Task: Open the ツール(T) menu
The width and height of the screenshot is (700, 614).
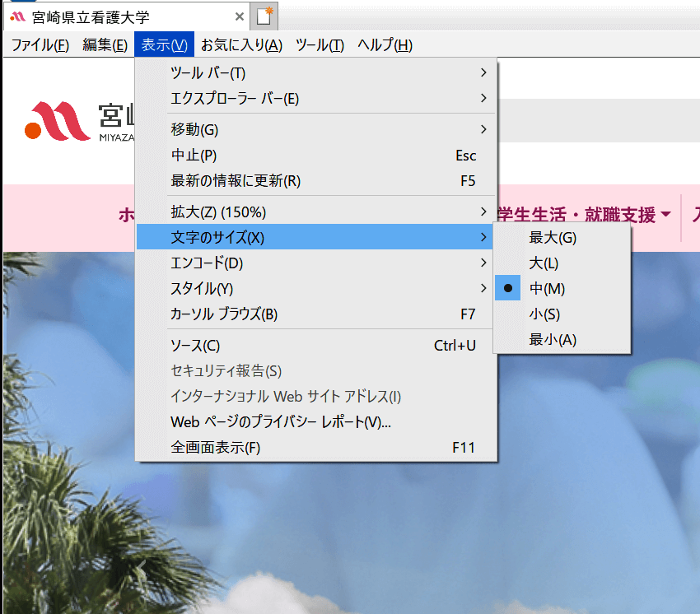Action: [320, 44]
